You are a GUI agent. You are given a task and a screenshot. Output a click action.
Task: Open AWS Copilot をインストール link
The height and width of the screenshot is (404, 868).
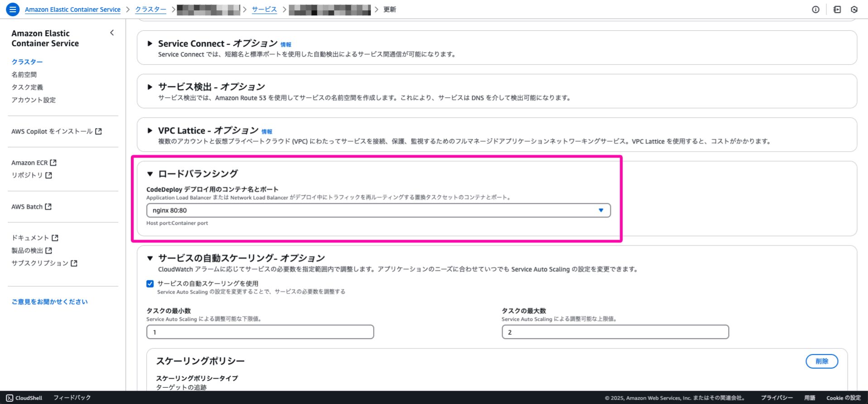click(57, 131)
